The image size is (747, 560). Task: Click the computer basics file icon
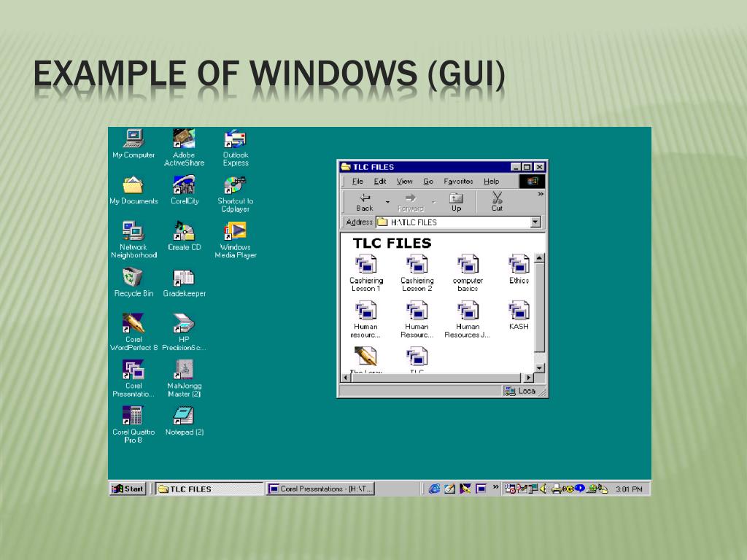(x=468, y=273)
